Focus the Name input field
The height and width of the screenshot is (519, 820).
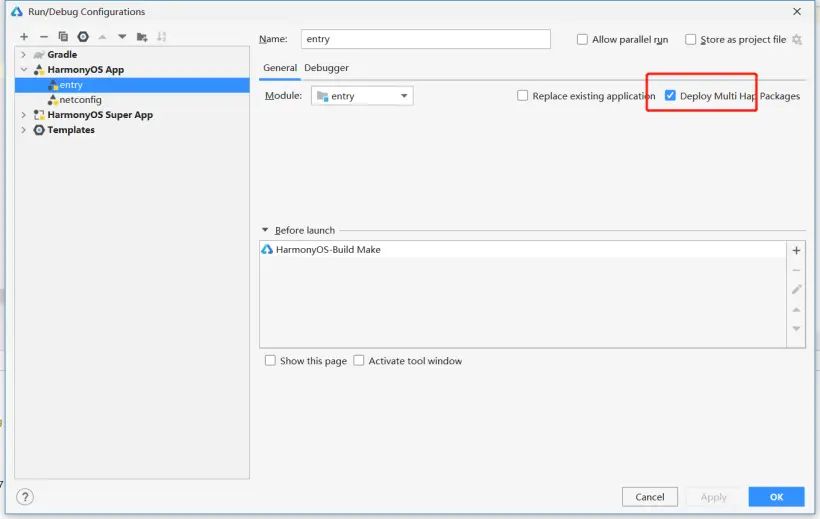[426, 39]
